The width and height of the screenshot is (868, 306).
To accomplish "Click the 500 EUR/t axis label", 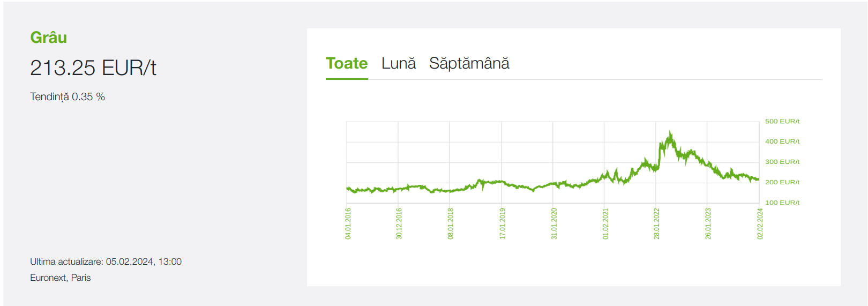I will pos(782,122).
